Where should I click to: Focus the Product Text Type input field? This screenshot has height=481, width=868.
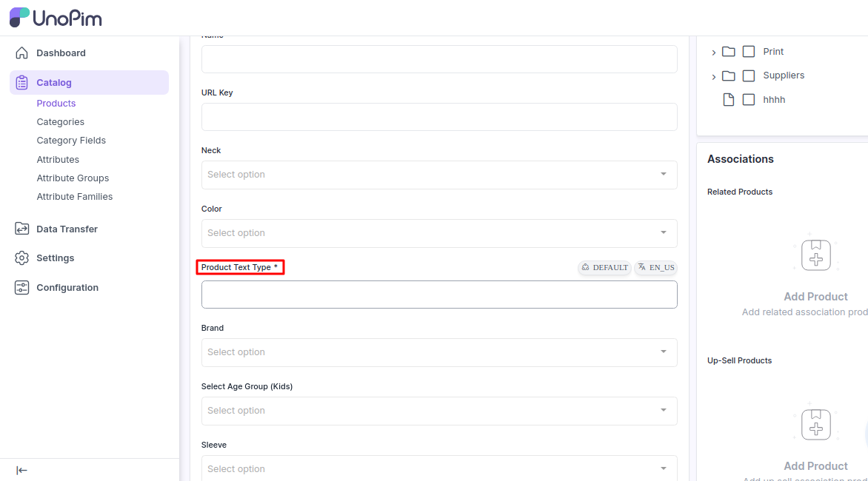pyautogui.click(x=439, y=295)
